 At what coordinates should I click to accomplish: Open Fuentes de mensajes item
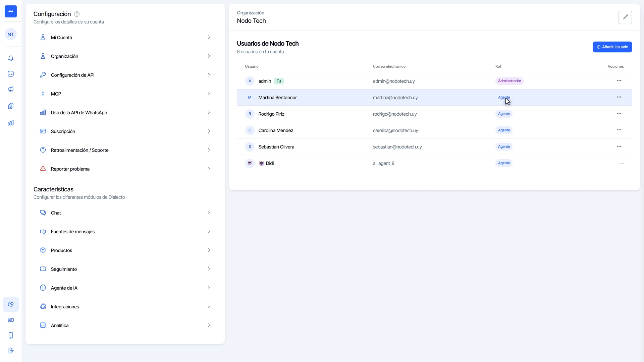[125, 232]
